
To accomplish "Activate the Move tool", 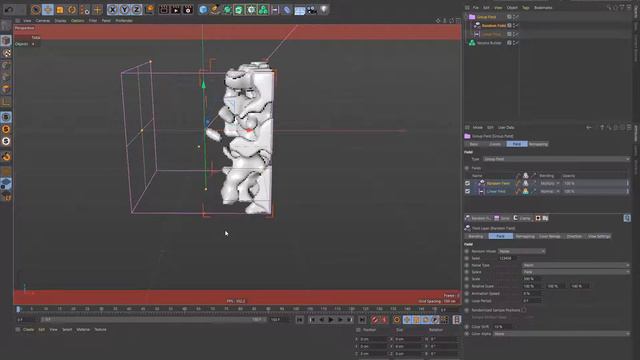I will pyautogui.click(x=47, y=9).
